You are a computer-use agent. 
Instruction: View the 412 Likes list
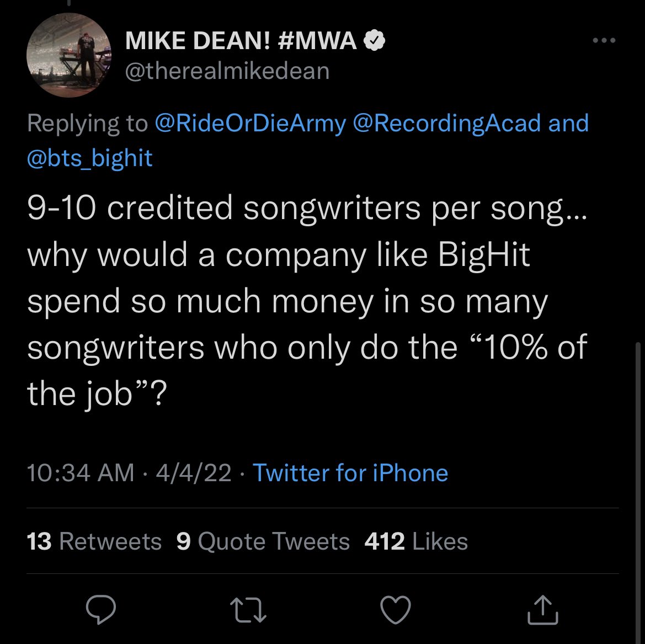tap(416, 541)
